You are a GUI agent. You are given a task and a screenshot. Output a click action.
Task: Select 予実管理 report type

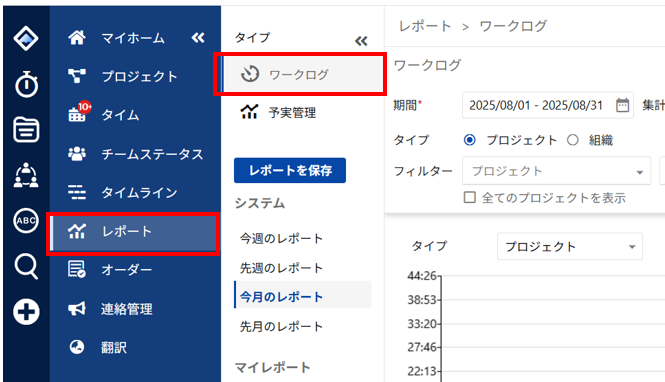292,112
